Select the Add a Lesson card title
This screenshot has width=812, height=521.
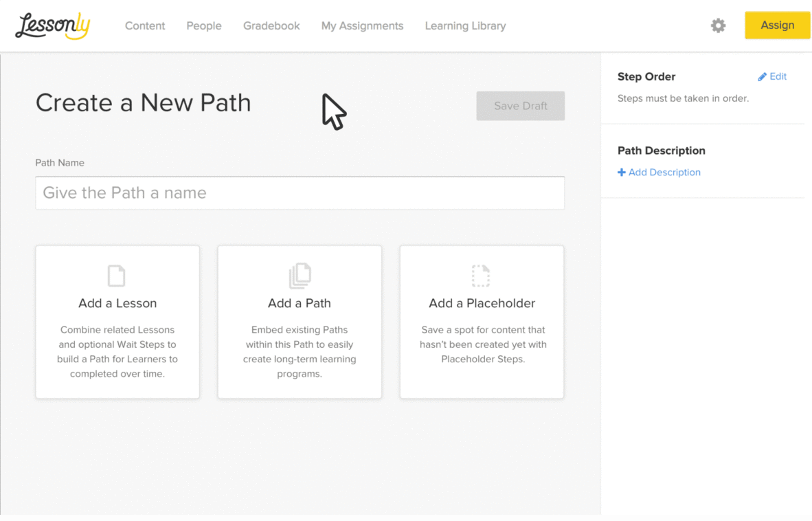(117, 303)
